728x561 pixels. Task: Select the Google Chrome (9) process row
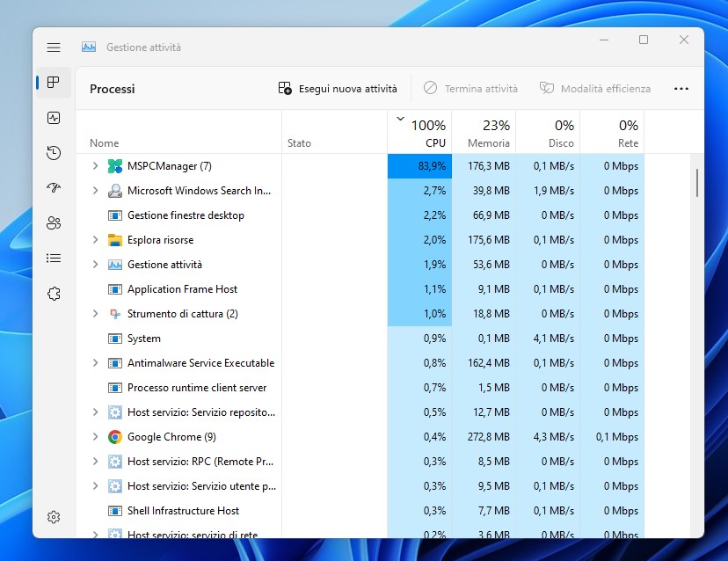360,437
